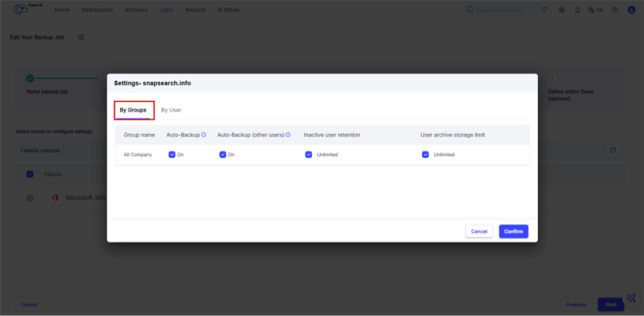The height and width of the screenshot is (316, 644).
Task: Open the notifications bell icon
Action: tap(577, 10)
